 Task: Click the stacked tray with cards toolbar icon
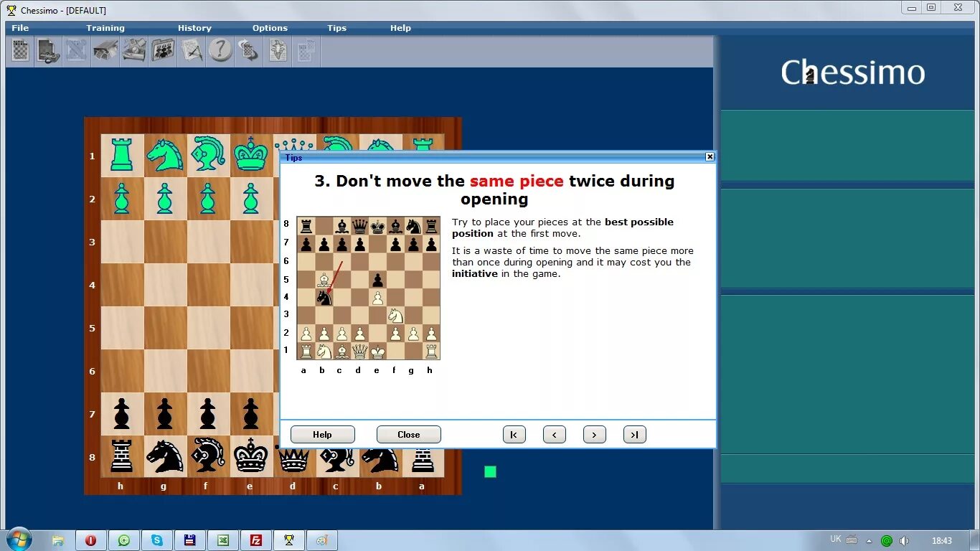tap(134, 51)
